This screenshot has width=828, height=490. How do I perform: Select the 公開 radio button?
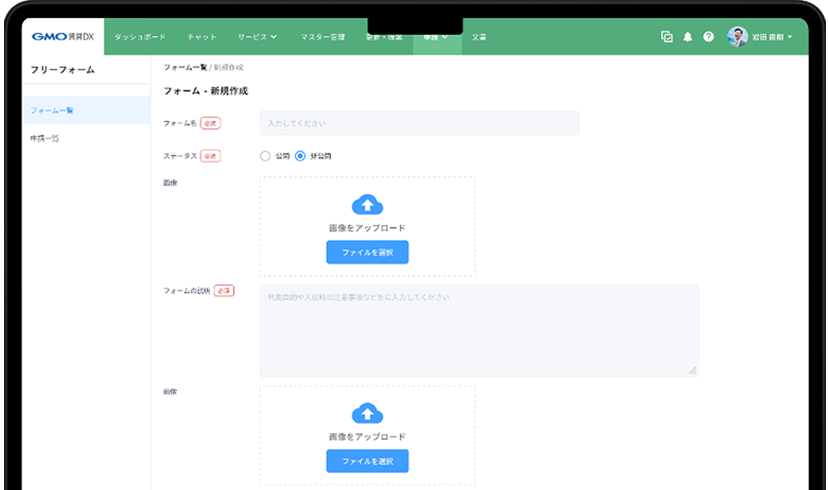point(265,156)
